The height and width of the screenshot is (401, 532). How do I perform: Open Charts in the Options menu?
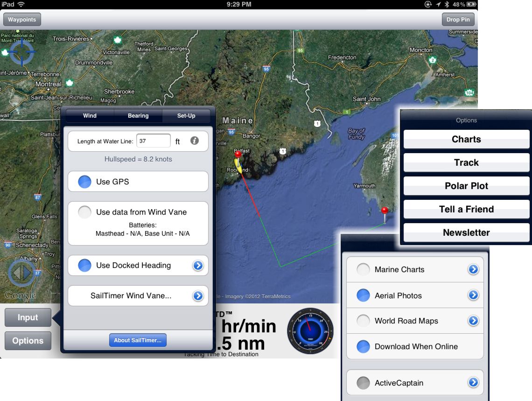point(466,140)
